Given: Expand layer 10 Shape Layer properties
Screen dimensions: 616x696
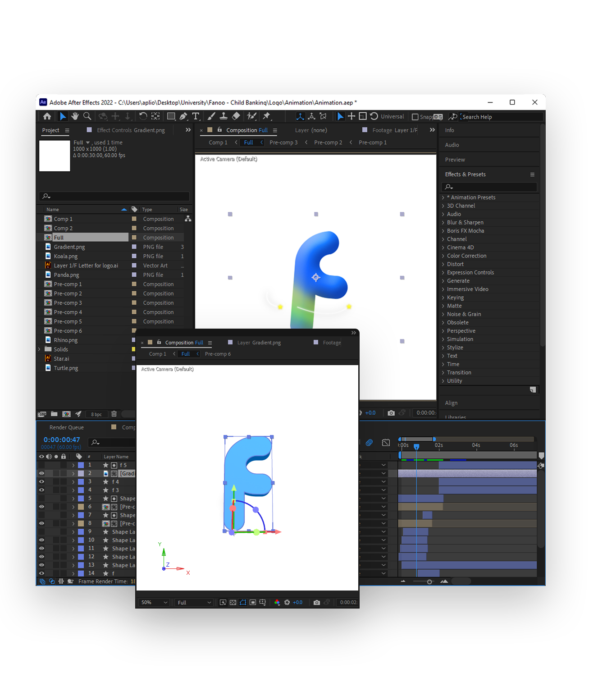Looking at the screenshot, I should (73, 540).
